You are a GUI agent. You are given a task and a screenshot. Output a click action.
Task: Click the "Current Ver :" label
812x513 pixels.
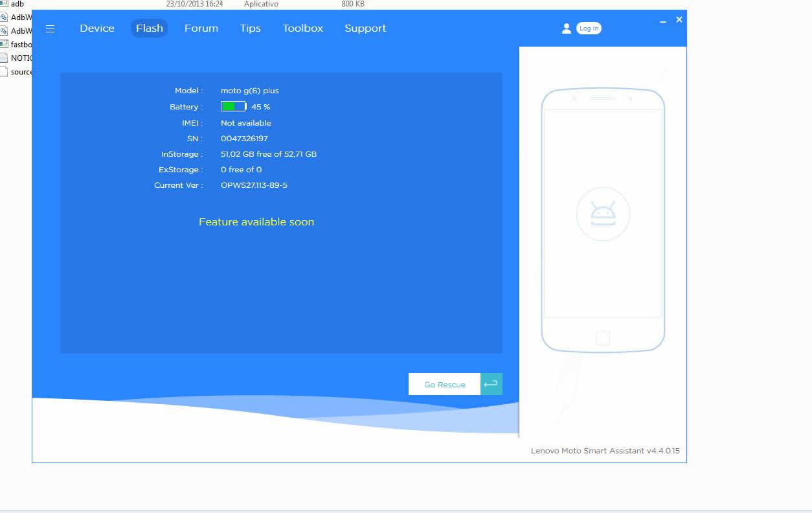point(179,185)
